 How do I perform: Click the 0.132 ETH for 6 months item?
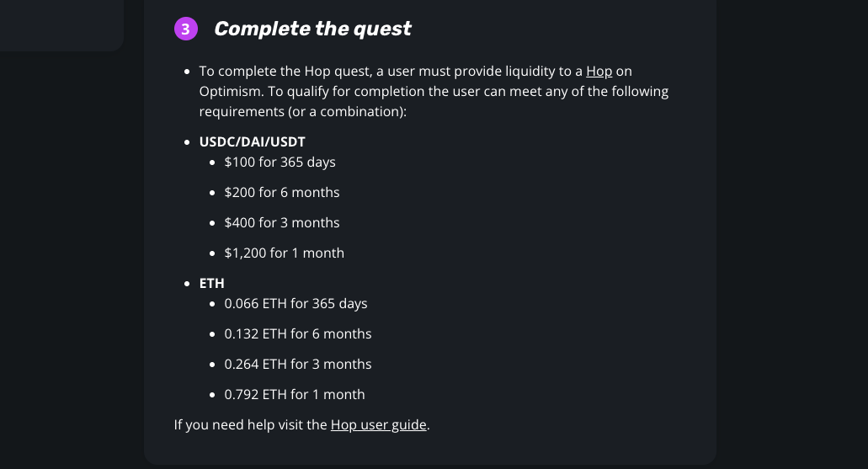click(x=298, y=334)
